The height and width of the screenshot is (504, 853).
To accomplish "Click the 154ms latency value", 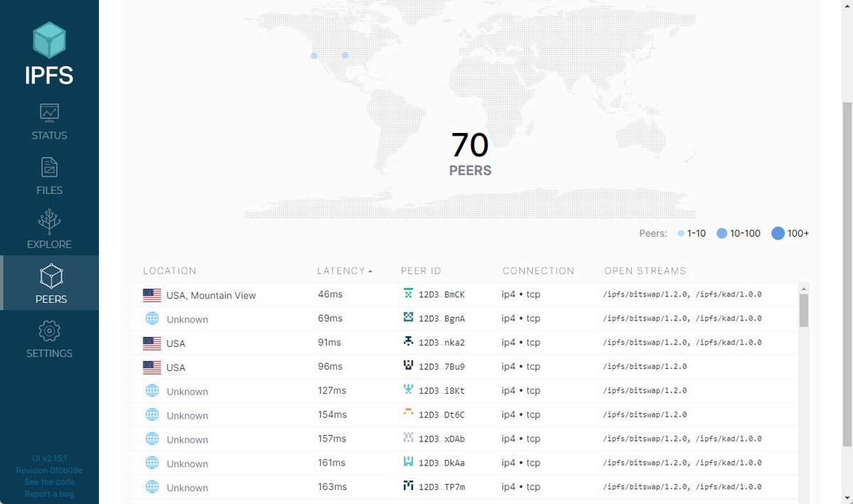I will tap(332, 414).
